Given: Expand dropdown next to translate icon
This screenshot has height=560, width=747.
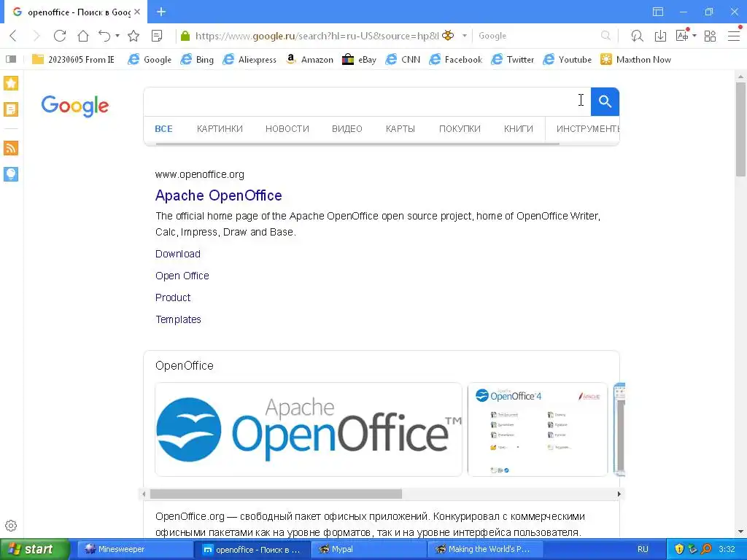Looking at the screenshot, I should [694, 36].
